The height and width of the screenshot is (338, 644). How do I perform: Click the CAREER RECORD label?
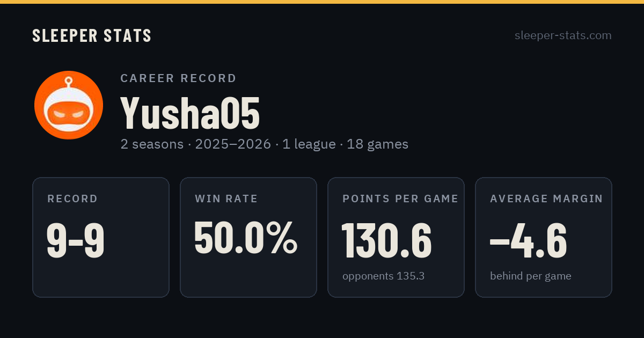click(179, 78)
